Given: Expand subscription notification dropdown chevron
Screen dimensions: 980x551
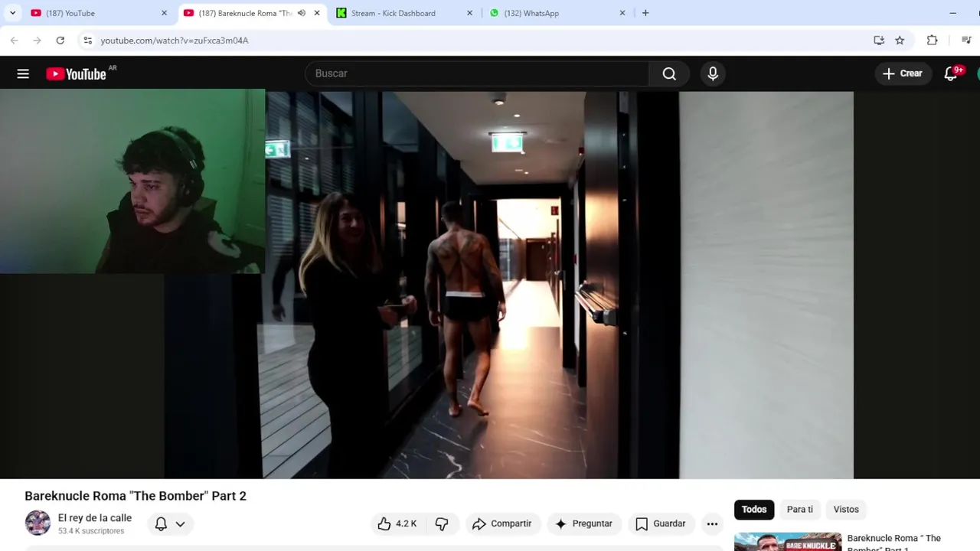Looking at the screenshot, I should click(180, 524).
